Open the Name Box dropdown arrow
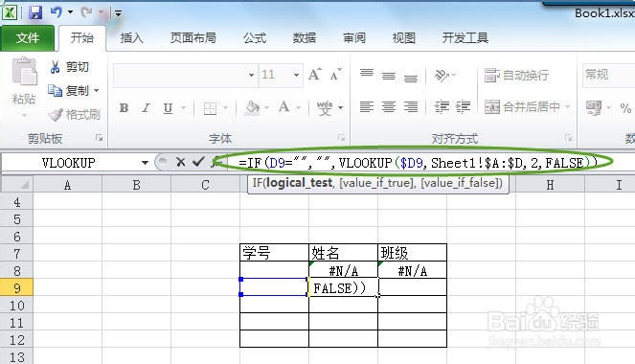The height and width of the screenshot is (364, 635). coord(145,163)
